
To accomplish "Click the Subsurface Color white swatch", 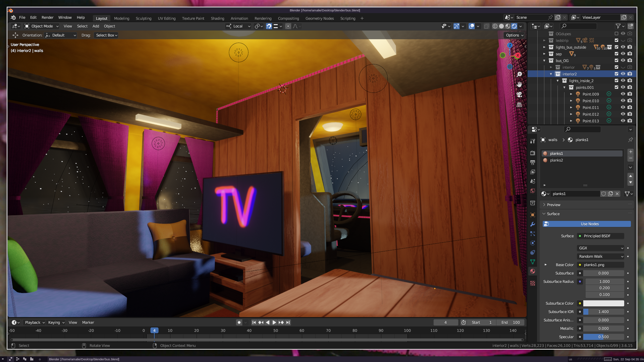I will point(603,303).
